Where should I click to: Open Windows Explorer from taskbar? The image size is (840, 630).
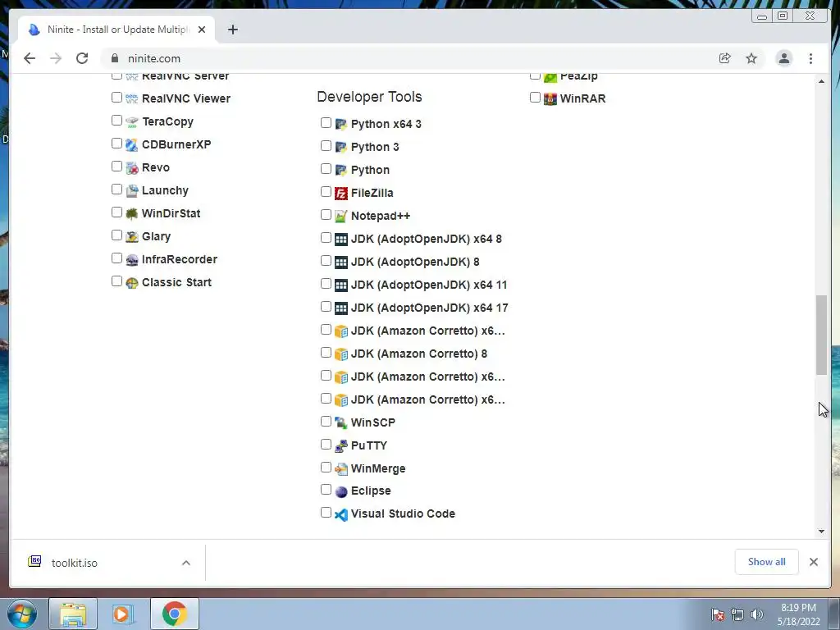(73, 614)
